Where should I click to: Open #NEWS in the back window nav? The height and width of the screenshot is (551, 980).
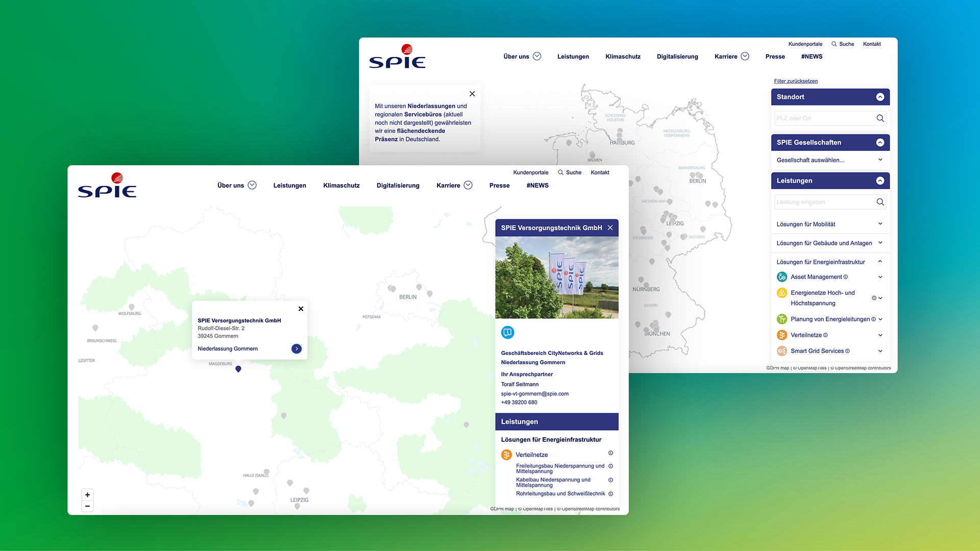click(x=812, y=57)
